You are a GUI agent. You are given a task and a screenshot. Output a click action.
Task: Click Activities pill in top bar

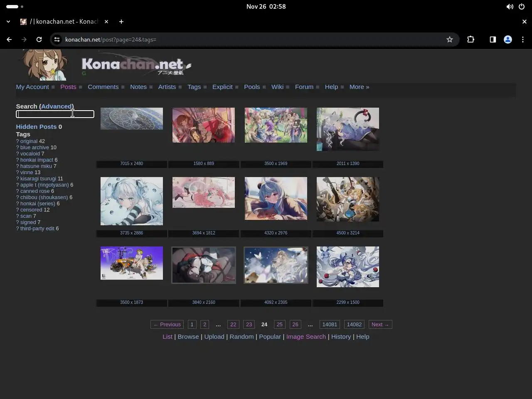[x=12, y=7]
